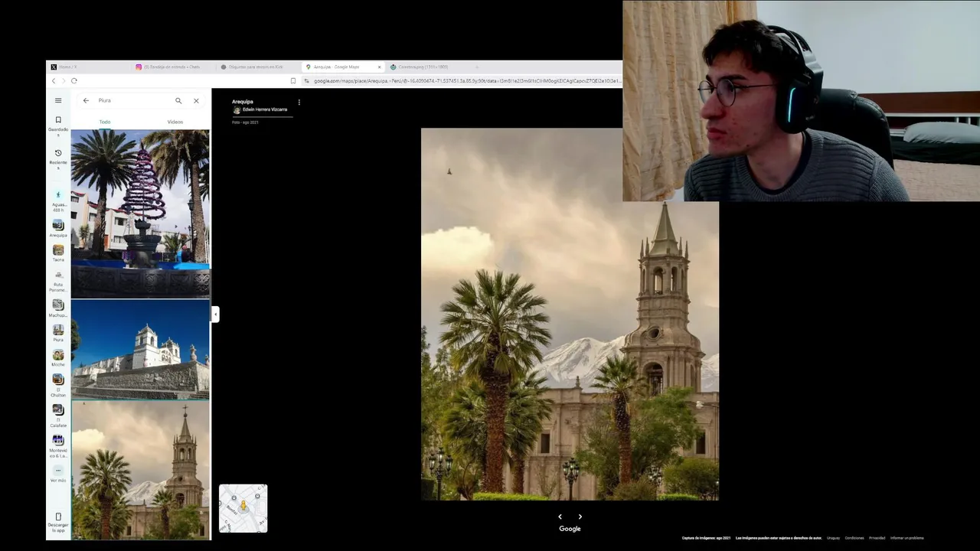Click the Descargar la app phone icon
This screenshot has height=551, width=980.
point(58,517)
